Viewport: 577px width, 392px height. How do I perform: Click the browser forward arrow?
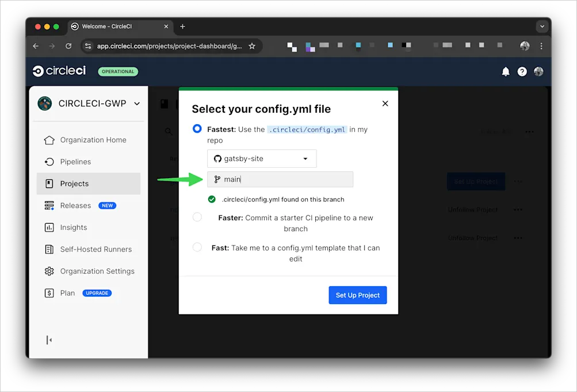(x=52, y=46)
